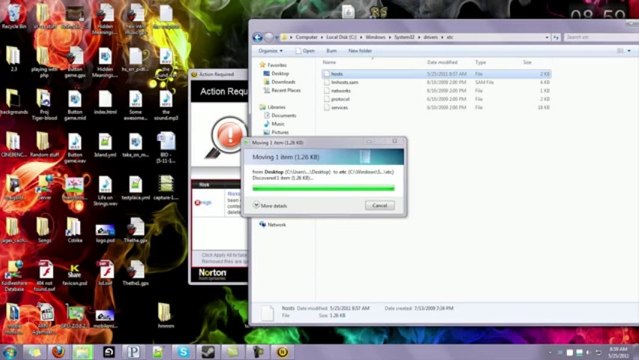
Task: Click Windows breadcrumb segment
Action: 375,37
